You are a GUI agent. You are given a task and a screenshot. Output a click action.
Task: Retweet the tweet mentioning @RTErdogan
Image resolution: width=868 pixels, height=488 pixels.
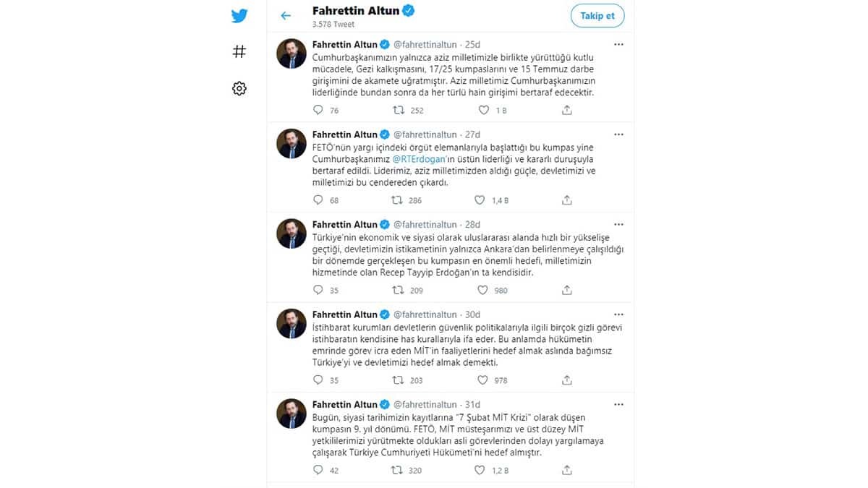pyautogui.click(x=399, y=200)
